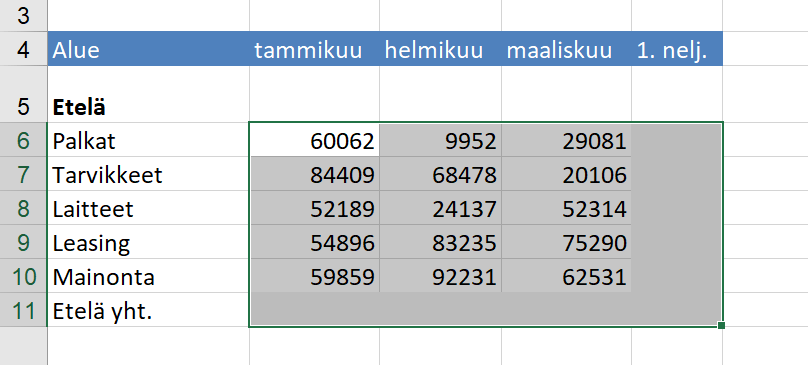
Task: Click the cell containing 62531
Action: (x=566, y=276)
